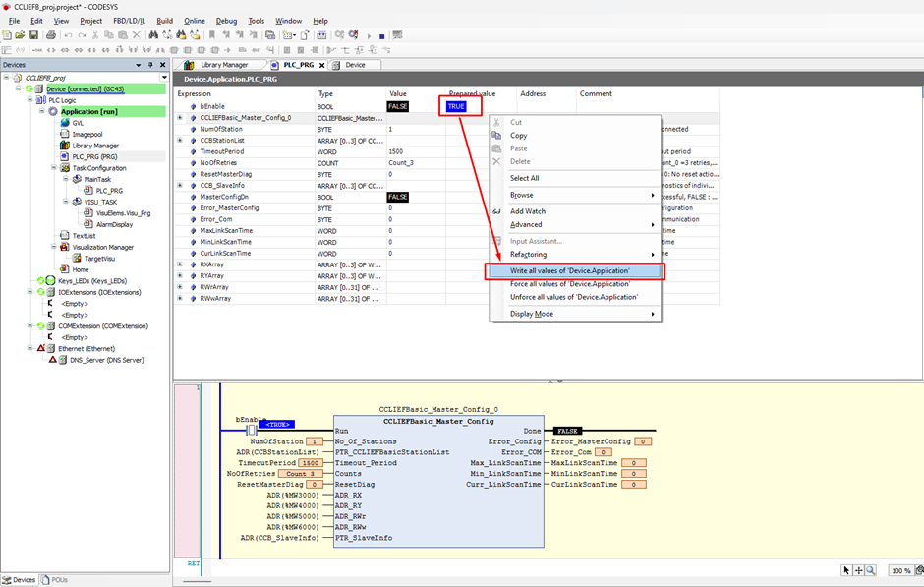Select the arrow pointer tool at bottom right
Viewport: 924px width, 587px height.
pyautogui.click(x=846, y=570)
